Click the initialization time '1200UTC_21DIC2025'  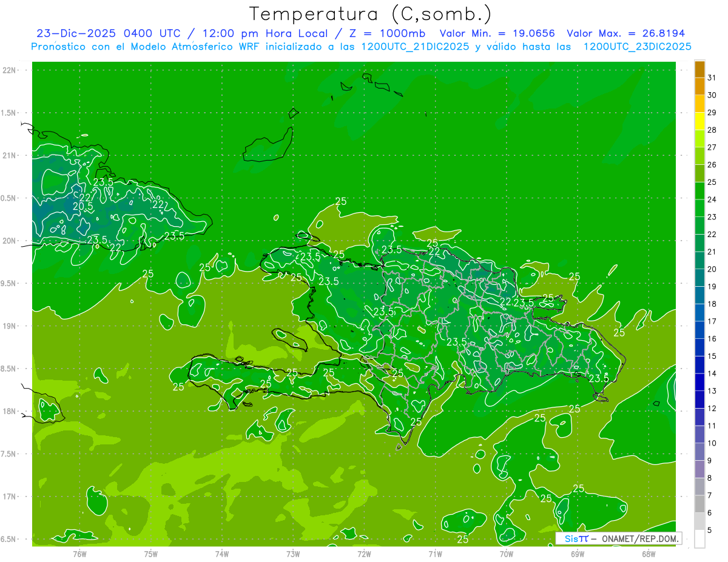(x=416, y=47)
